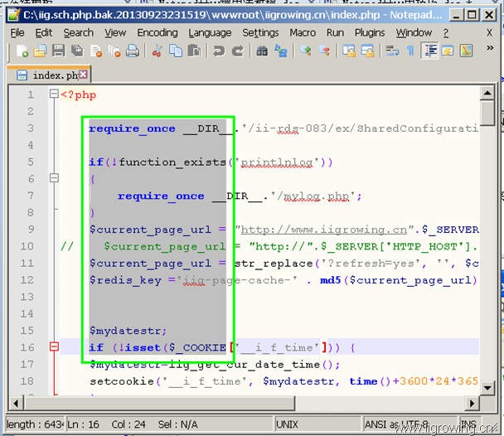Click vertical scrollbar down arrow
The image size is (504, 436).
point(487,387)
